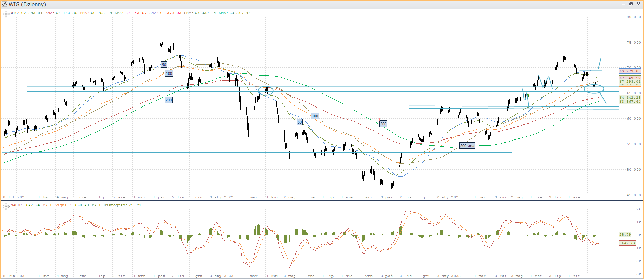
Task: Select the red EMA 64 142.25 legend entry
Action: click(x=61, y=13)
